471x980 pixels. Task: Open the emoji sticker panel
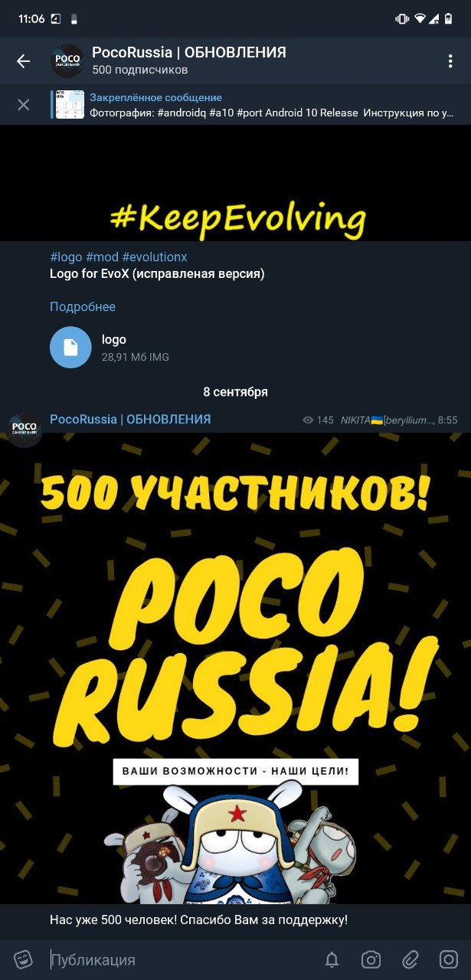point(23,959)
